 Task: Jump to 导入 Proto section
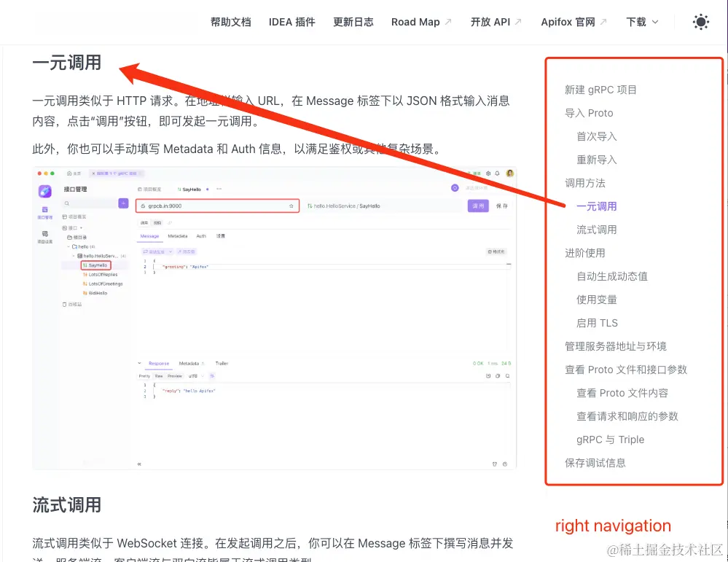(589, 113)
